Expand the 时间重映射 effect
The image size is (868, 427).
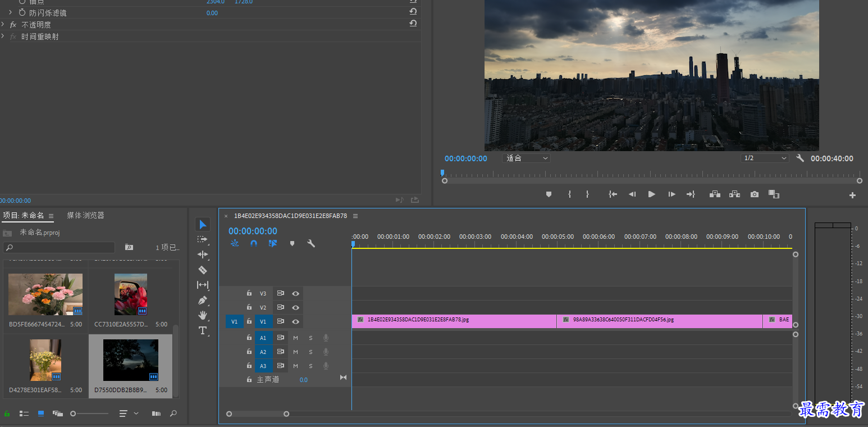pos(3,37)
